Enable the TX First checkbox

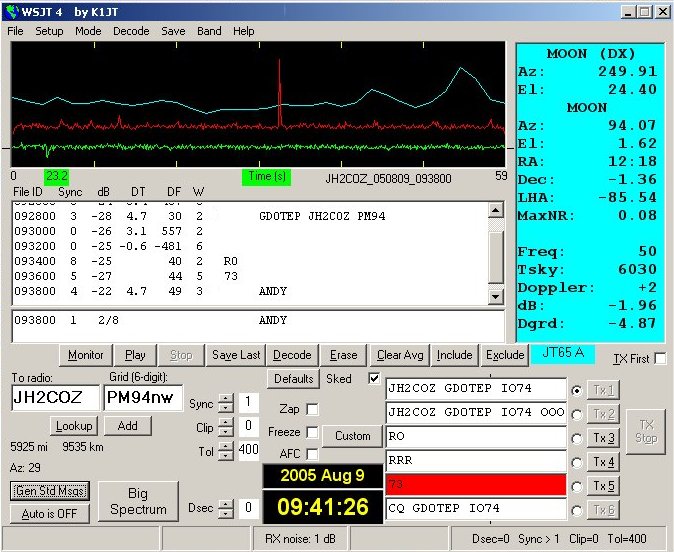[659, 359]
